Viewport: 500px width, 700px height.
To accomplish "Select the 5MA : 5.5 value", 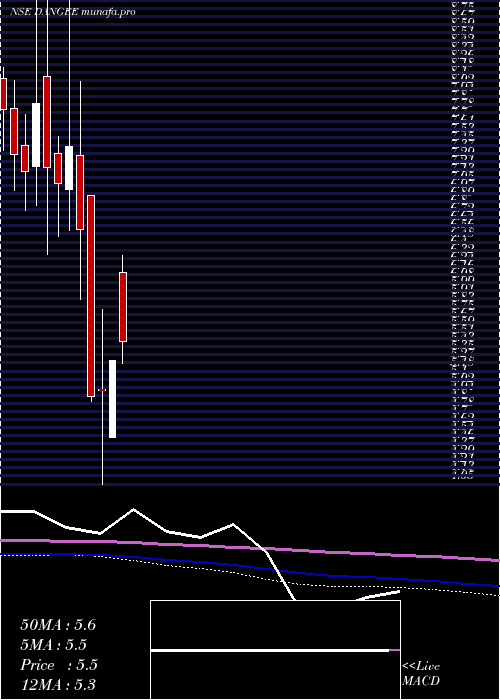I will 54,645.
